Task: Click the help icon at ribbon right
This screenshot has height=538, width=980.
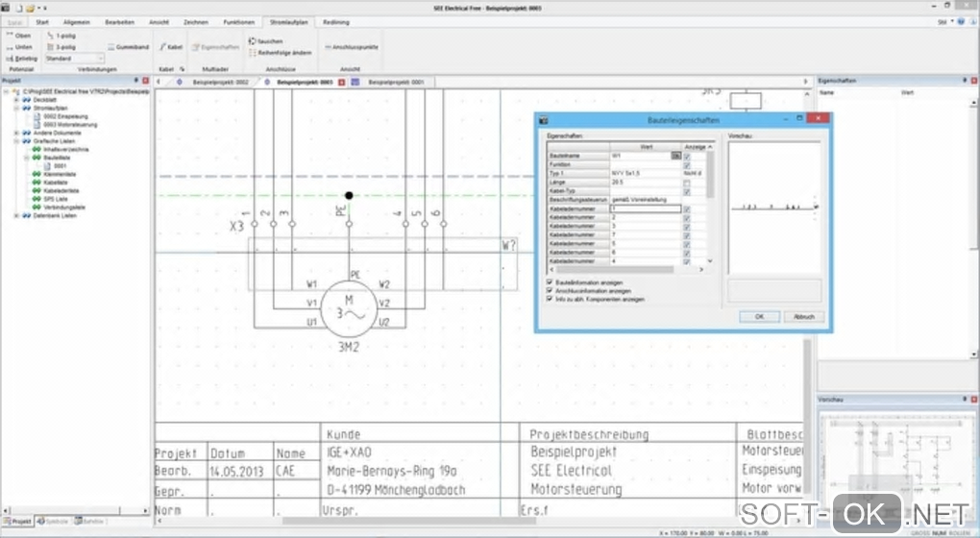Action: point(961,22)
